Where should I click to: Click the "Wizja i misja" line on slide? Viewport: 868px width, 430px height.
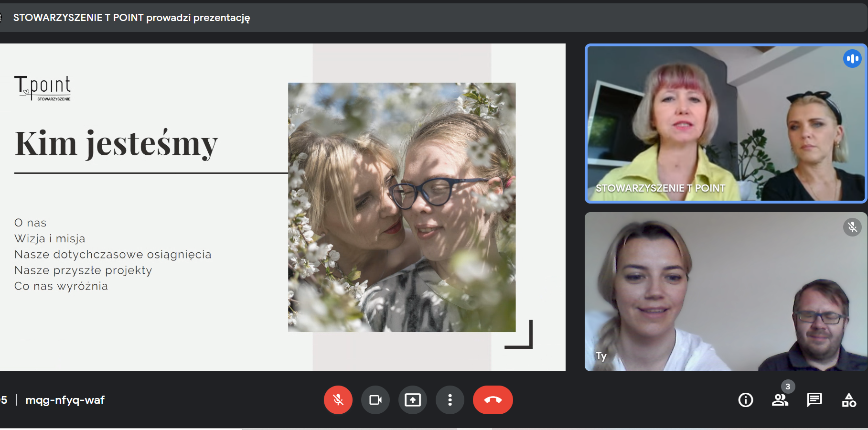coord(50,238)
